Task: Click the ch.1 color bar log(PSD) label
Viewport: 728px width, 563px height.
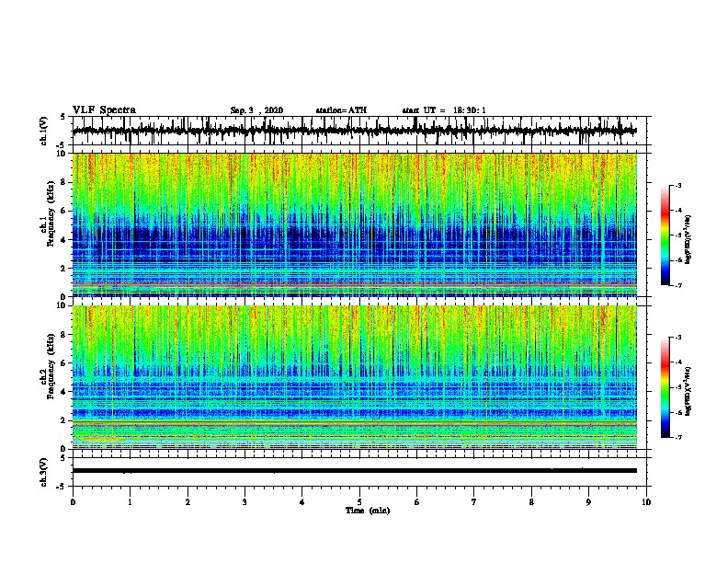Action: click(x=688, y=240)
